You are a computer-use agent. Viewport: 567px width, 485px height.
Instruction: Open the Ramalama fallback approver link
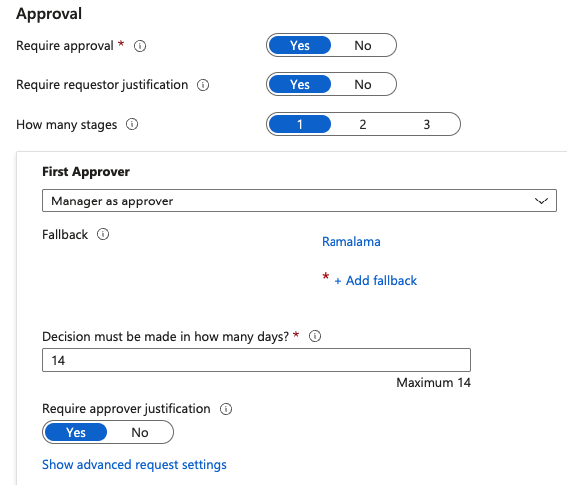(351, 242)
